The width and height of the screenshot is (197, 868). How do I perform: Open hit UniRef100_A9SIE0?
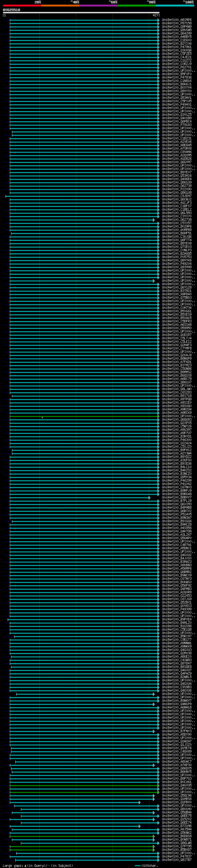tap(176, 403)
